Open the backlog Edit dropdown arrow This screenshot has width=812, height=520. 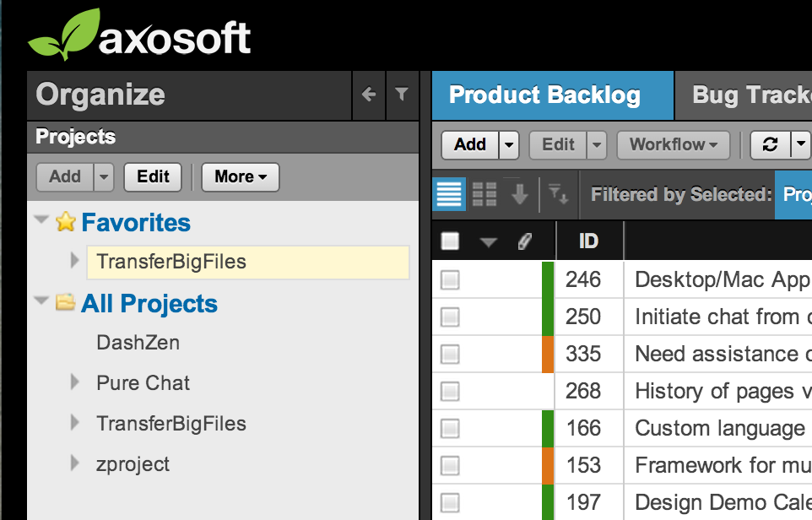click(x=597, y=144)
